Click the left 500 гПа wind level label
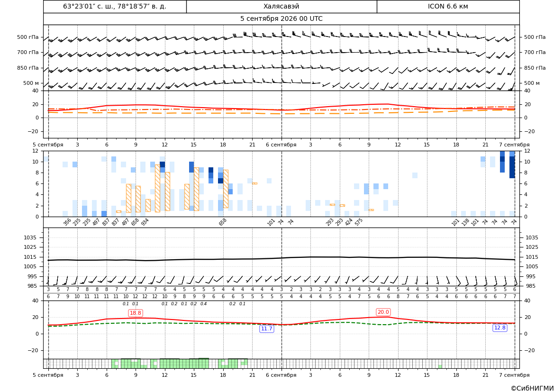Viewport: 554px width, 392px height. 27,37
